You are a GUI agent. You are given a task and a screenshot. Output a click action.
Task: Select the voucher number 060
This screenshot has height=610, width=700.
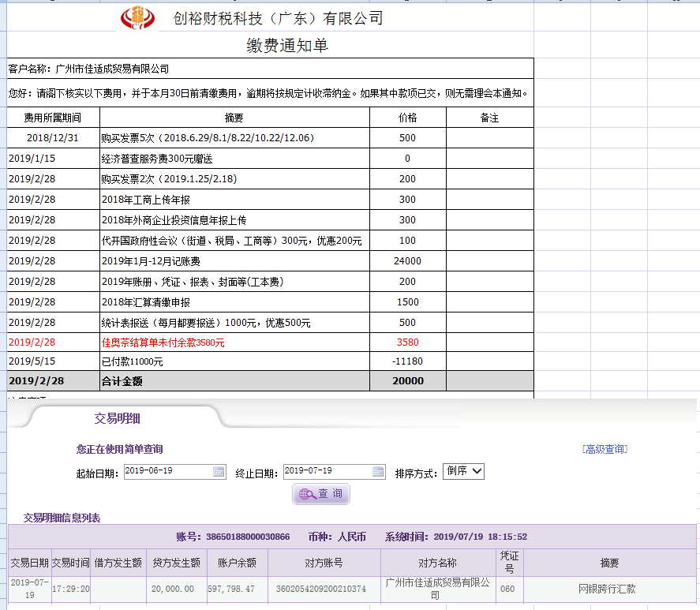click(507, 589)
